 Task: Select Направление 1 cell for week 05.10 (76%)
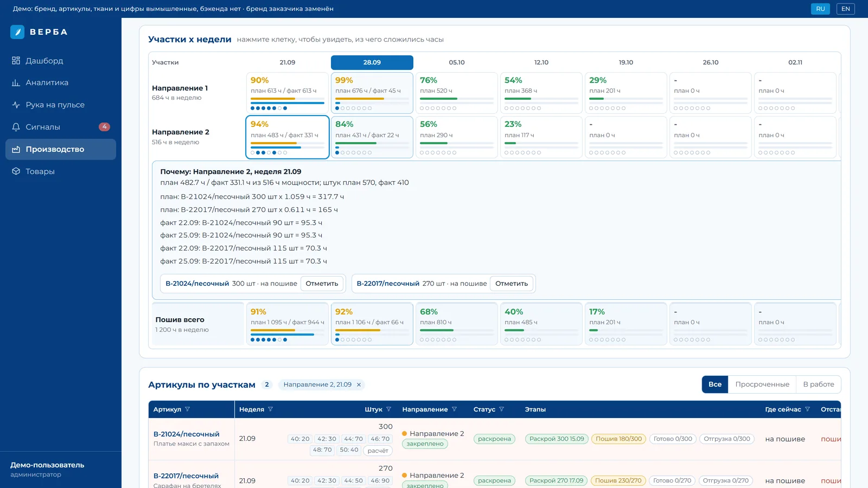(x=457, y=93)
